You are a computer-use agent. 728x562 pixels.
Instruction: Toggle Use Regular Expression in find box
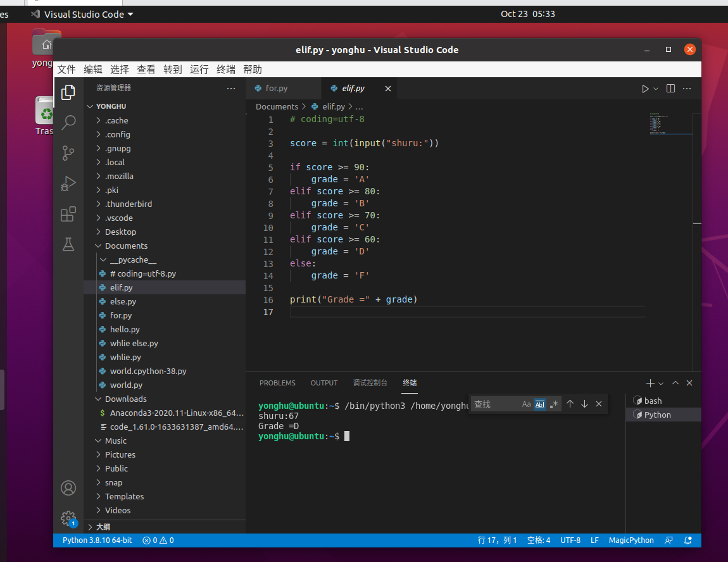(554, 404)
